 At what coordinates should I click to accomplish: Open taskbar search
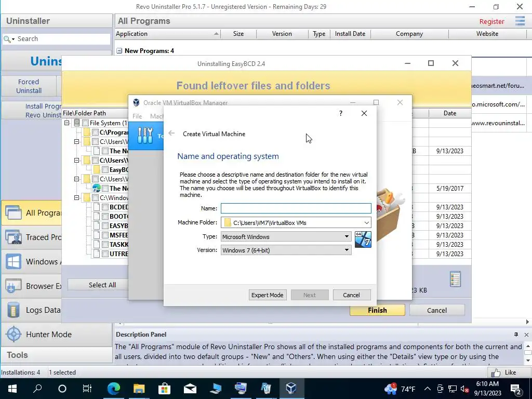pyautogui.click(x=37, y=389)
